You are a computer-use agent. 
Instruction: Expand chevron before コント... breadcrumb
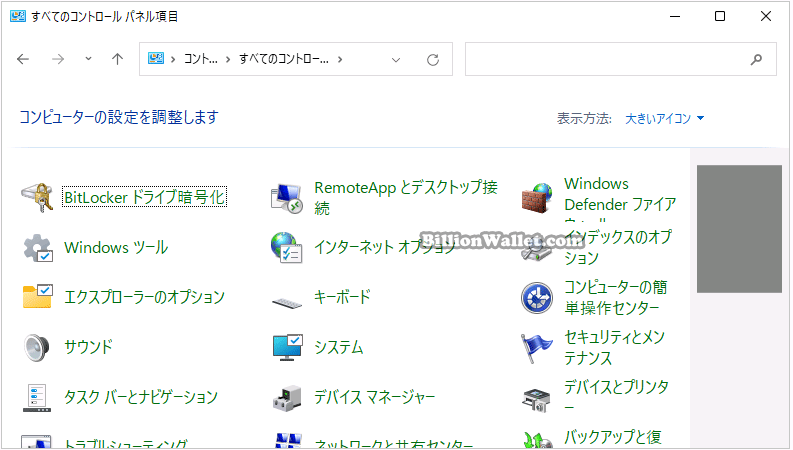click(173, 59)
